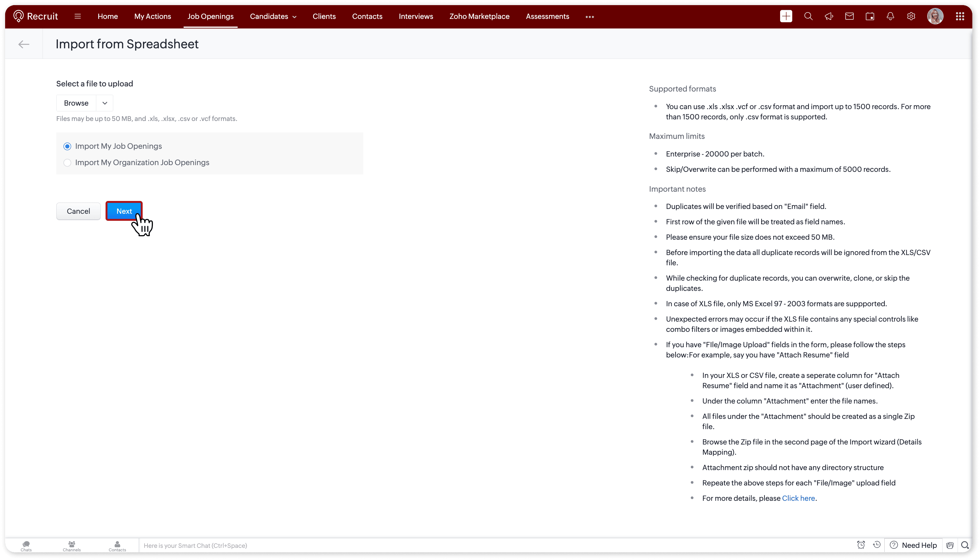The image size is (980, 560).
Task: Follow the Click here link
Action: 798,498
